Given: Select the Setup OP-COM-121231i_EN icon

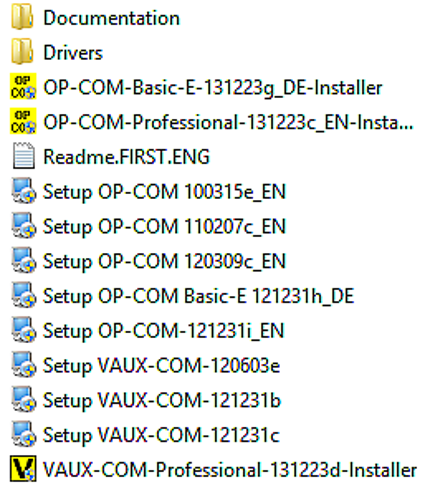Looking at the screenshot, I should click(x=23, y=330).
